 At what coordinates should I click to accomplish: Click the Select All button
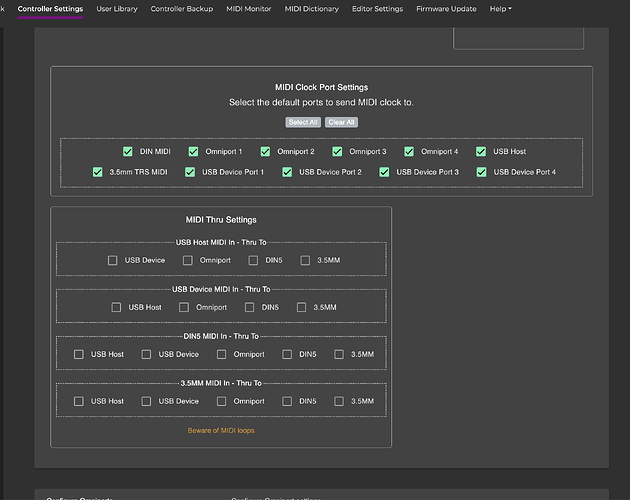301,122
